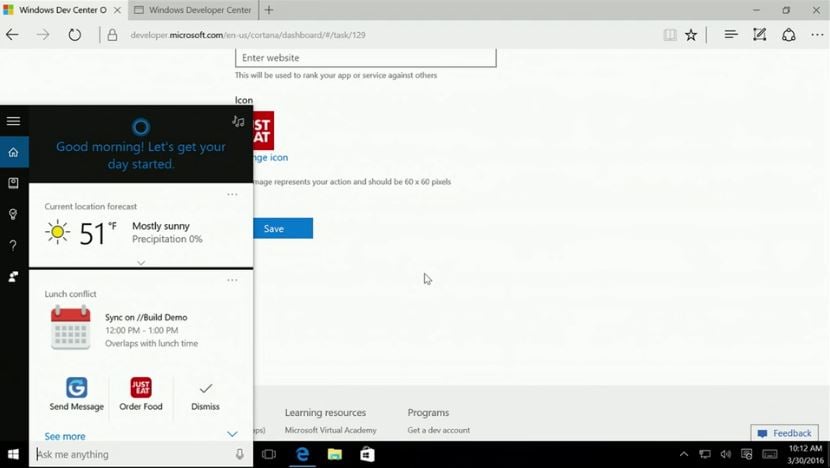
Task: Click volume speaker icon in tray
Action: click(x=726, y=454)
